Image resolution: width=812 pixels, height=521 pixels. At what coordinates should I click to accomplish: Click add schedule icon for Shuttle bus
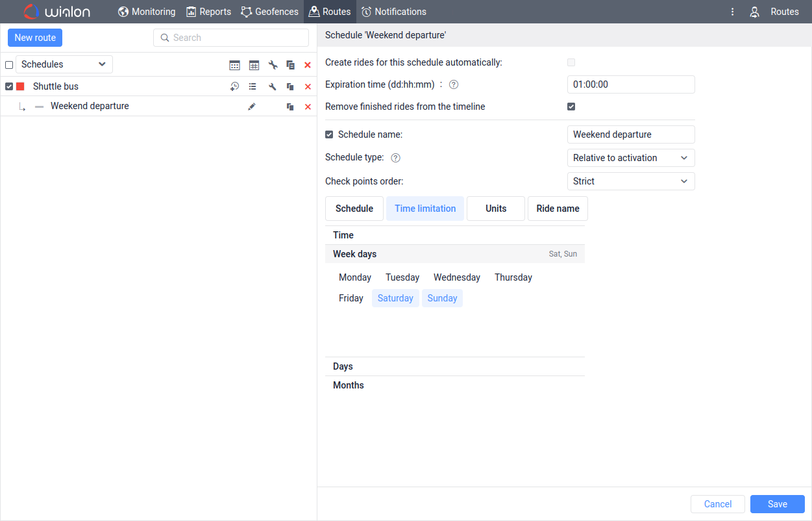click(234, 86)
